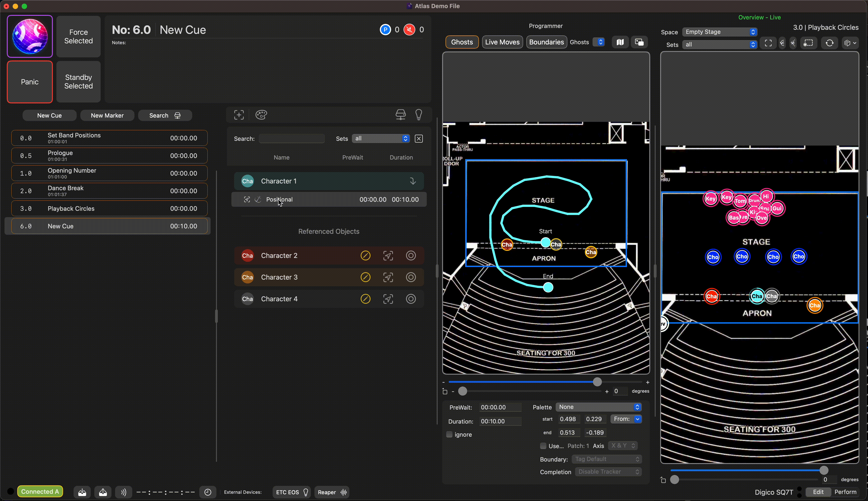868x501 pixels.
Task: Toggle the Ghosts button in Programmer
Action: [462, 42]
